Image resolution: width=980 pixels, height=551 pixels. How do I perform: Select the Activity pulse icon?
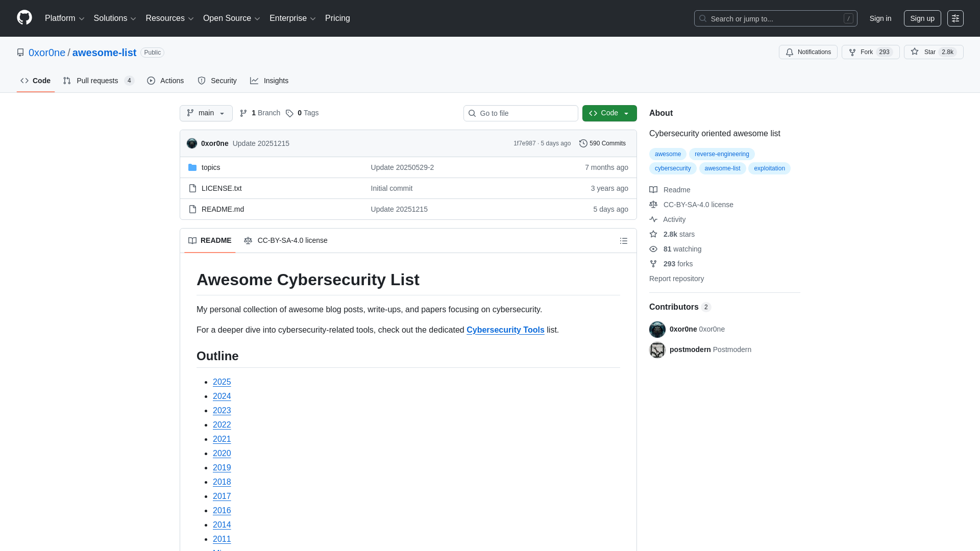coord(653,219)
